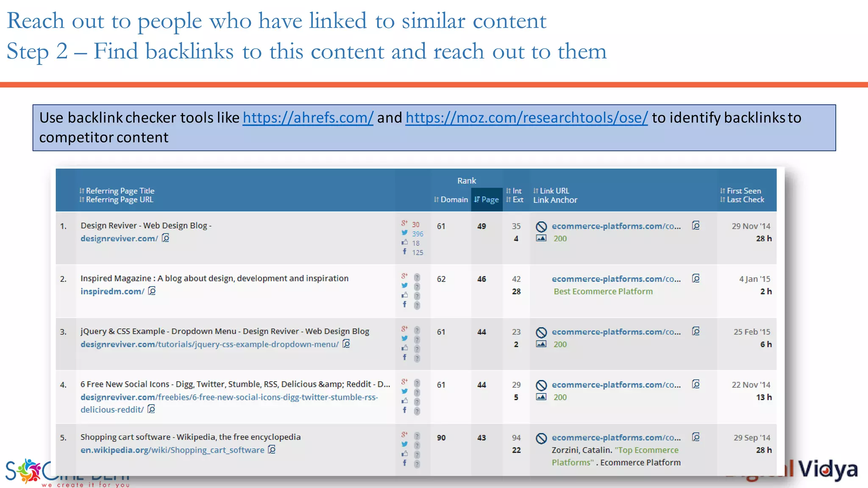This screenshot has height=488, width=868.
Task: Click preview icon after jquery dropdown-menu URL
Action: click(346, 344)
